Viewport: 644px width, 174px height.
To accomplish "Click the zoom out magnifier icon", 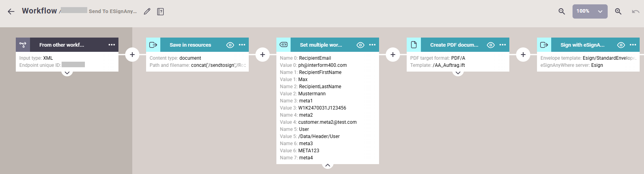I will [x=561, y=11].
